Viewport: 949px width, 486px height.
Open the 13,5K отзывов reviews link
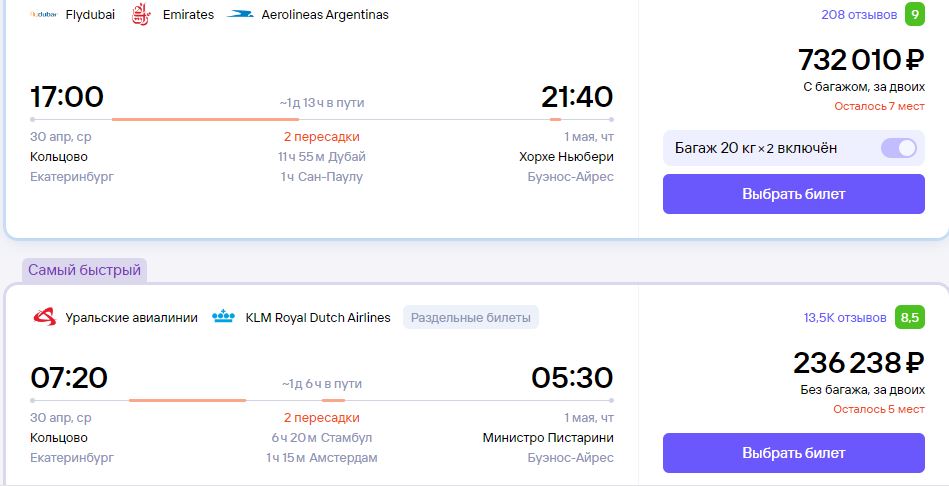pos(845,318)
